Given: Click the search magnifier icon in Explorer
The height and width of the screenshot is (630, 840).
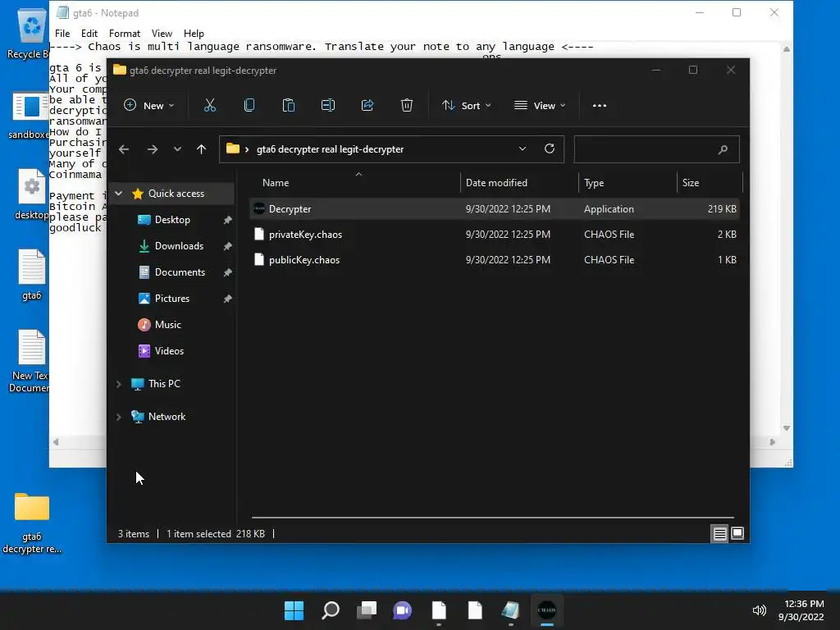Looking at the screenshot, I should tap(724, 149).
